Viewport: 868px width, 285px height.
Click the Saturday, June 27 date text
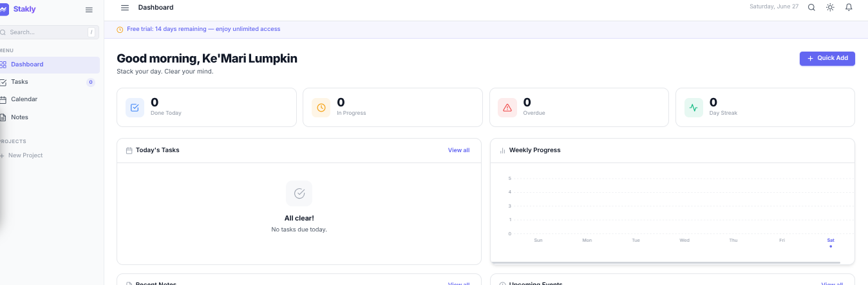tap(774, 6)
